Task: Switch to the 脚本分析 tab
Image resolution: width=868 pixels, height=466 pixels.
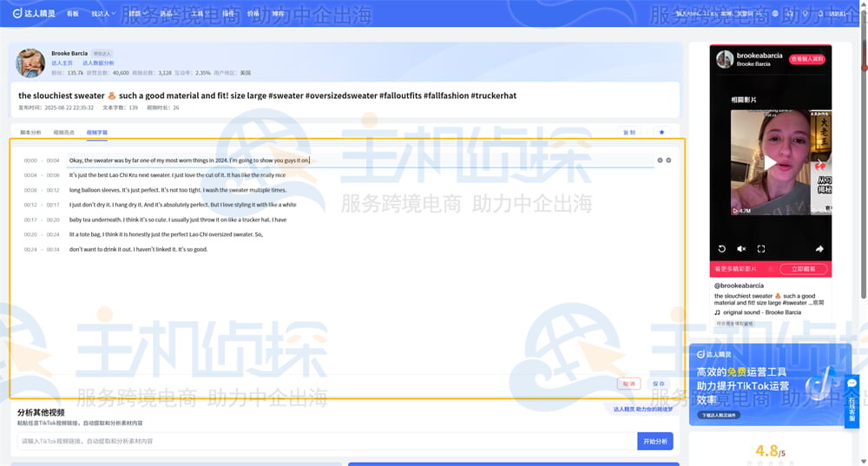Action: point(30,133)
